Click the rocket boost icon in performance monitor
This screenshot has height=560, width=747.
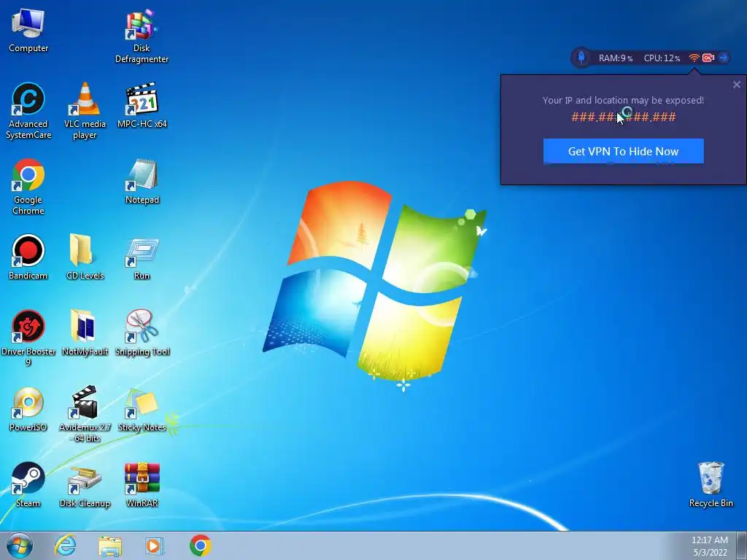coord(581,58)
